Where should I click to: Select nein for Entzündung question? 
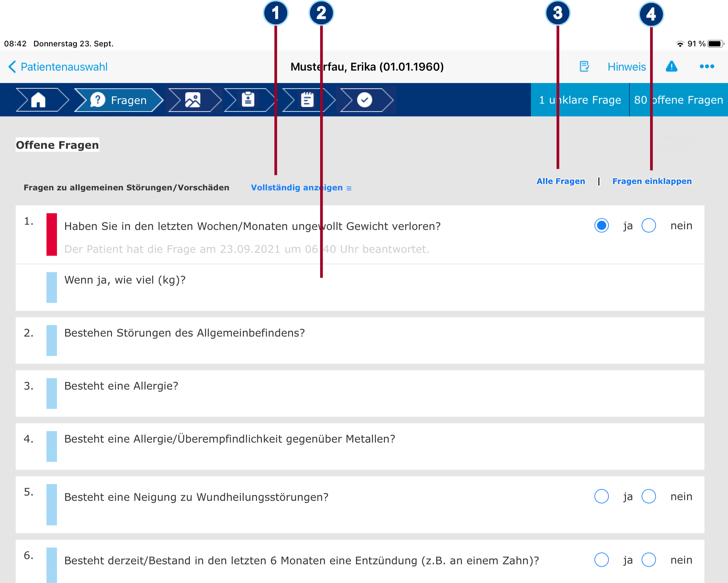[649, 560]
